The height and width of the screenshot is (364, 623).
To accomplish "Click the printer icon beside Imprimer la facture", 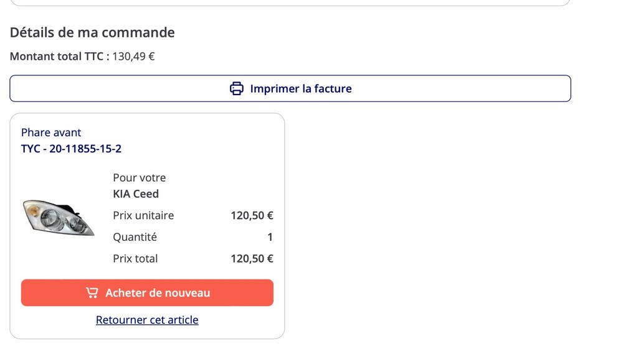I will point(236,88).
